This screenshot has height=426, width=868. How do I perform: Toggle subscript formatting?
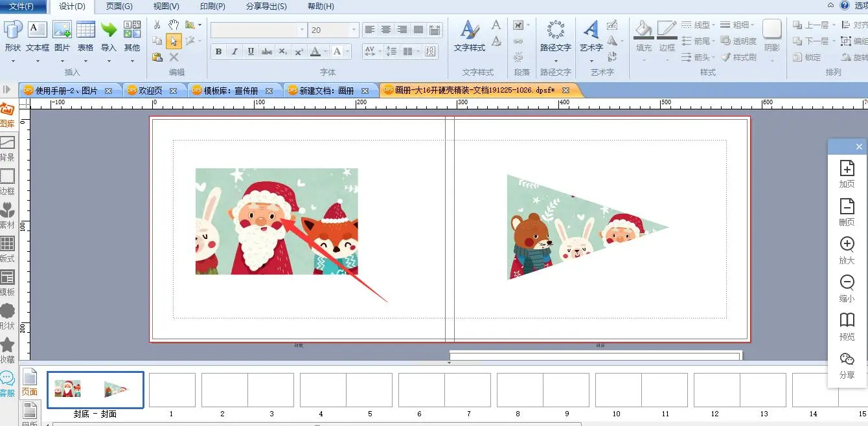(x=283, y=52)
